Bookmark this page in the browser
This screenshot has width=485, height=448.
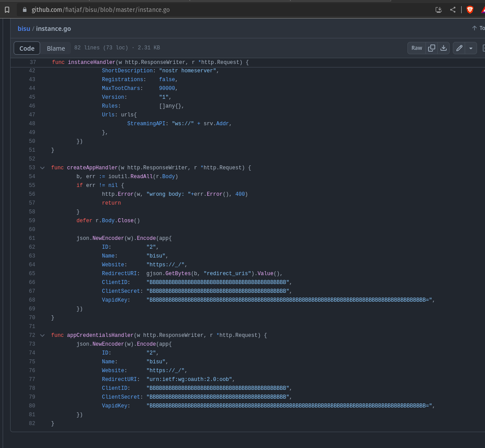7,10
